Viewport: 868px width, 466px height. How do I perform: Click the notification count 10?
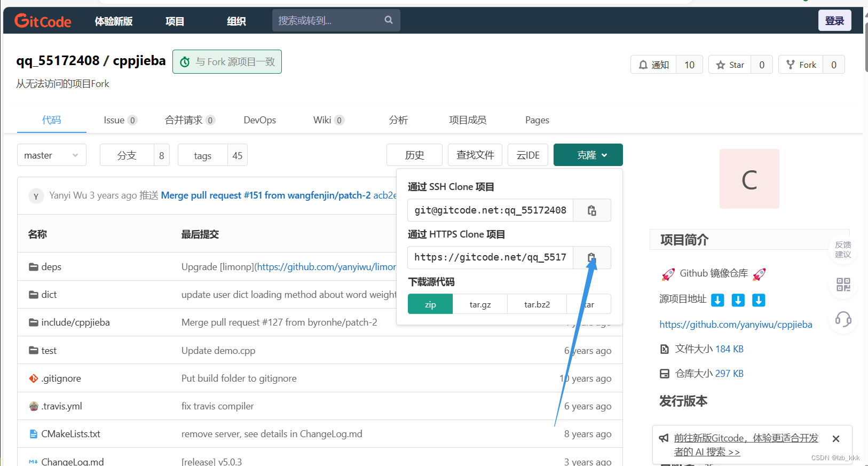(690, 65)
